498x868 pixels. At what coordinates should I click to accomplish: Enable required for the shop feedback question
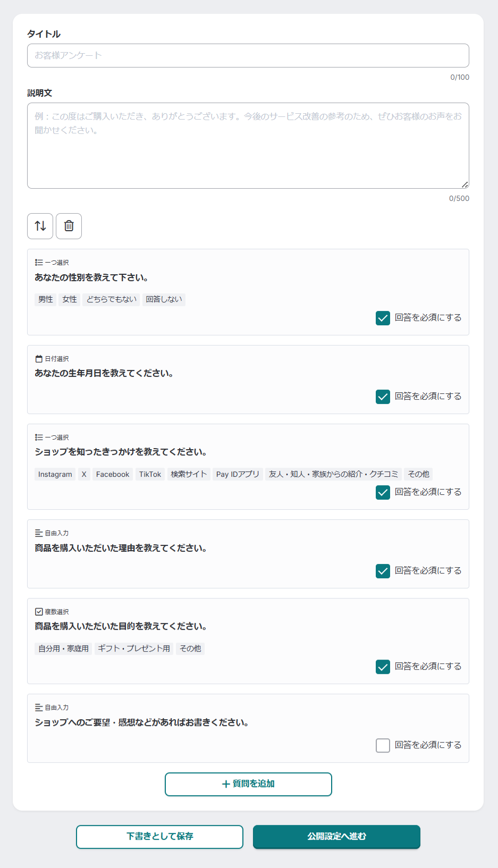383,745
